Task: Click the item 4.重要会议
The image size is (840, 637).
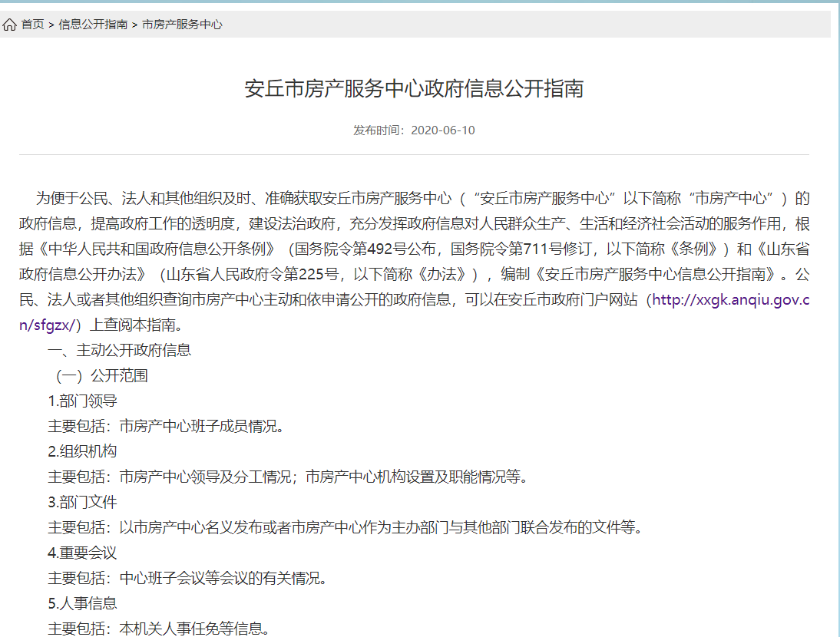Action: [82, 553]
